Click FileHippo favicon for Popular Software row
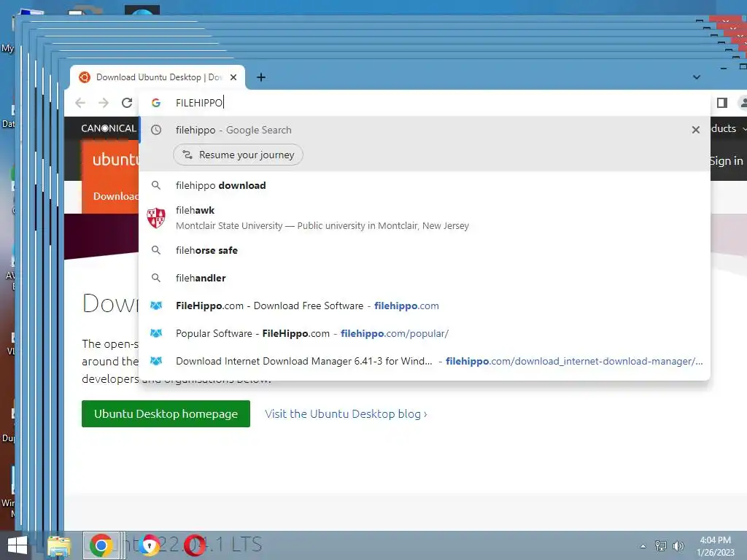The height and width of the screenshot is (560, 747). point(156,333)
